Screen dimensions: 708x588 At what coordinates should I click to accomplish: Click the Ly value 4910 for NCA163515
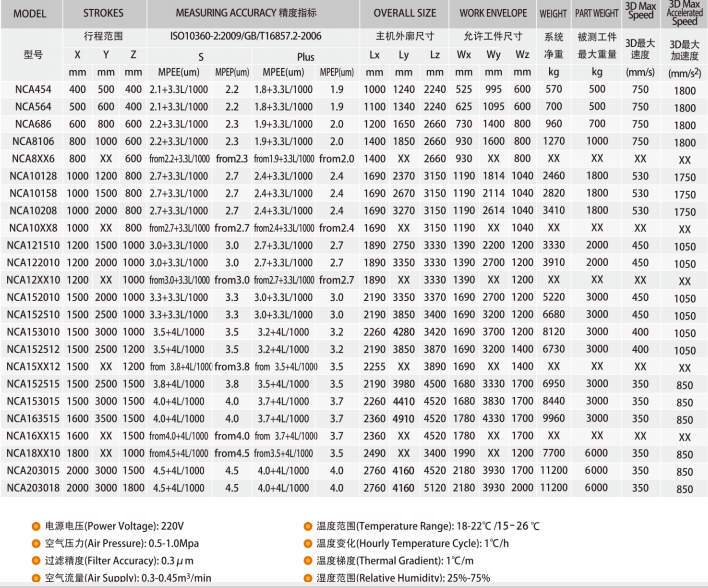coord(404,418)
